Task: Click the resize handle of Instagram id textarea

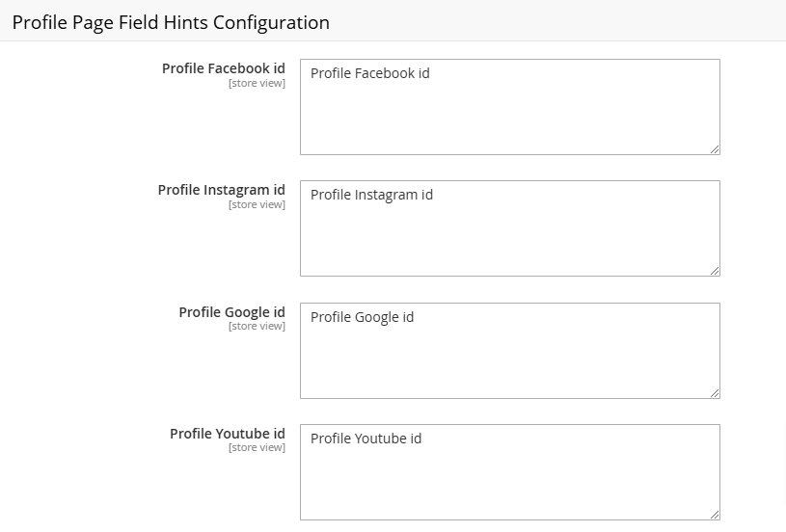Action: [x=715, y=271]
